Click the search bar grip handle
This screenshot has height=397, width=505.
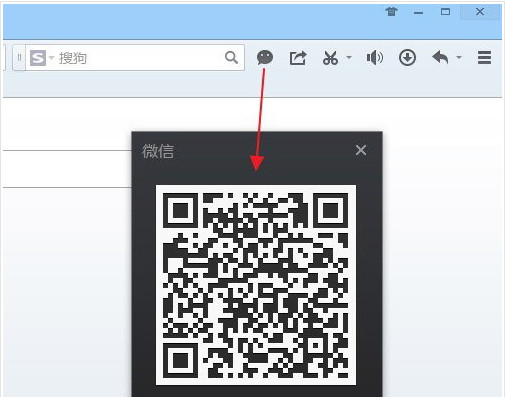pyautogui.click(x=19, y=58)
